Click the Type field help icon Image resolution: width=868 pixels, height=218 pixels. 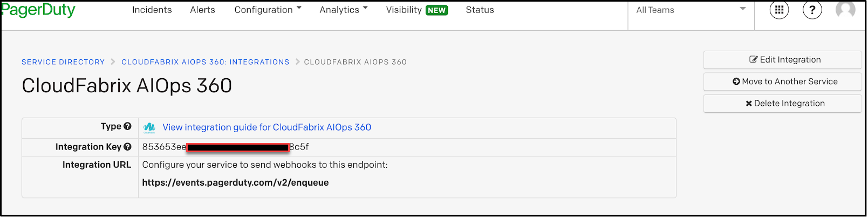[127, 126]
